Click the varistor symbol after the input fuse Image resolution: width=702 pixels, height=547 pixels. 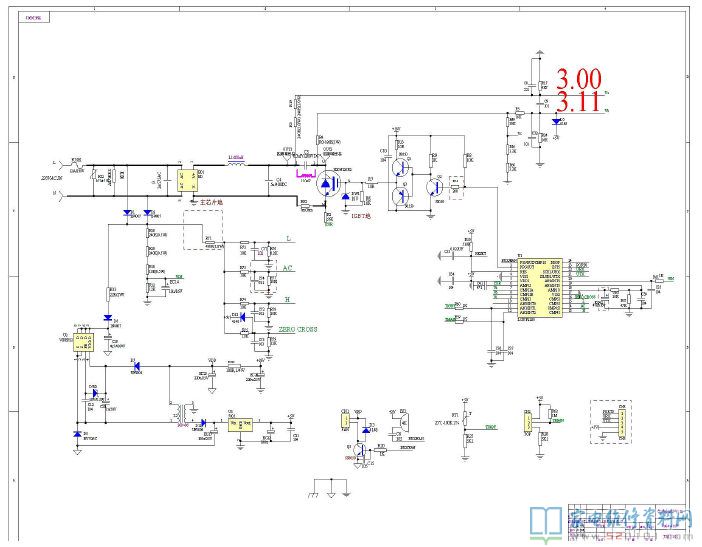(93, 176)
